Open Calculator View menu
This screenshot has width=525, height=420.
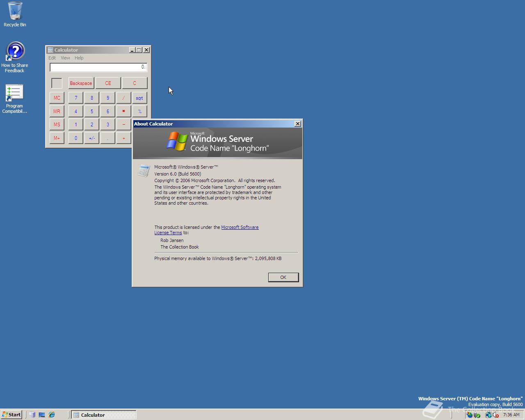pos(65,58)
